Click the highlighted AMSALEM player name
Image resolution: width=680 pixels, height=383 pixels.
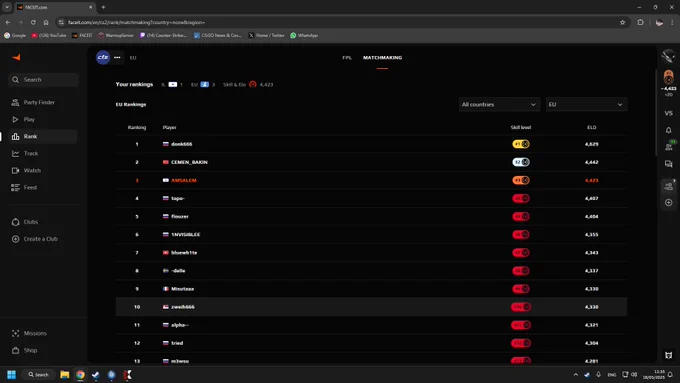click(x=183, y=180)
